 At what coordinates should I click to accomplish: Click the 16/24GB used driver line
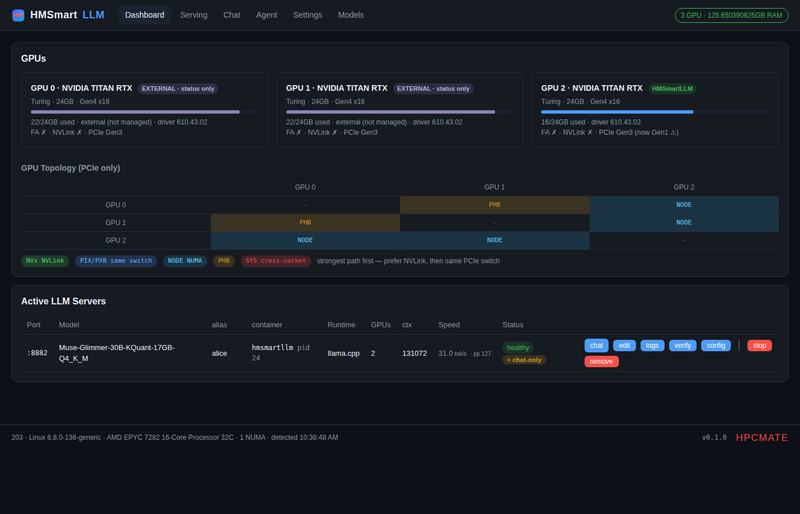591,123
